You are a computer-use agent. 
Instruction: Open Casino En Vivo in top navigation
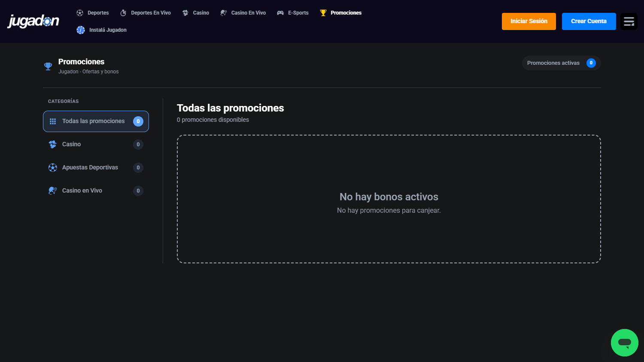243,13
